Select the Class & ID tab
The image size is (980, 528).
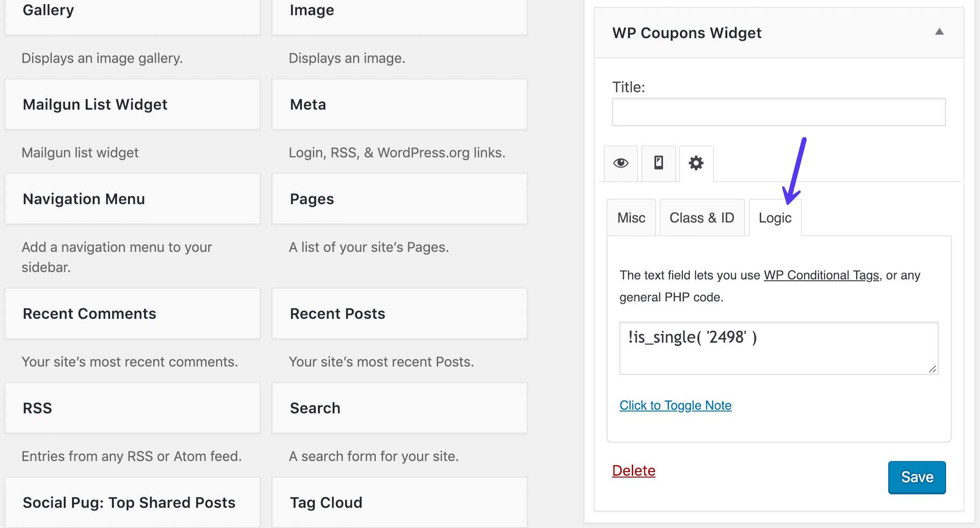tap(702, 217)
